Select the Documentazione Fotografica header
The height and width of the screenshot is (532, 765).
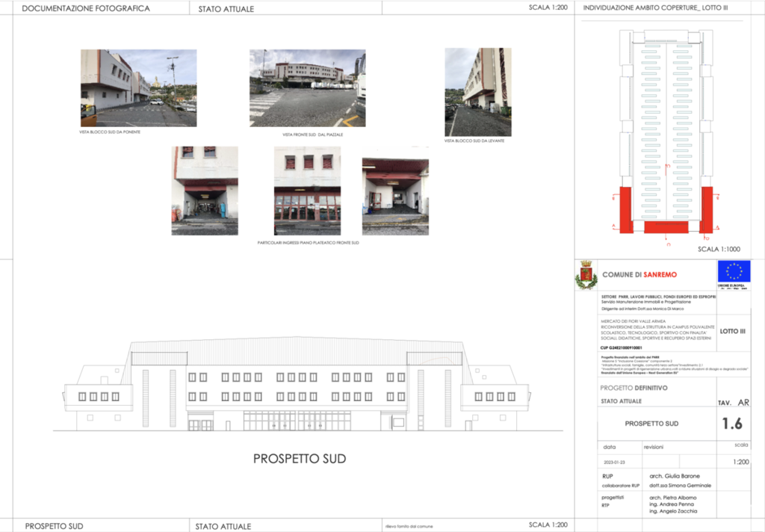[x=86, y=9]
